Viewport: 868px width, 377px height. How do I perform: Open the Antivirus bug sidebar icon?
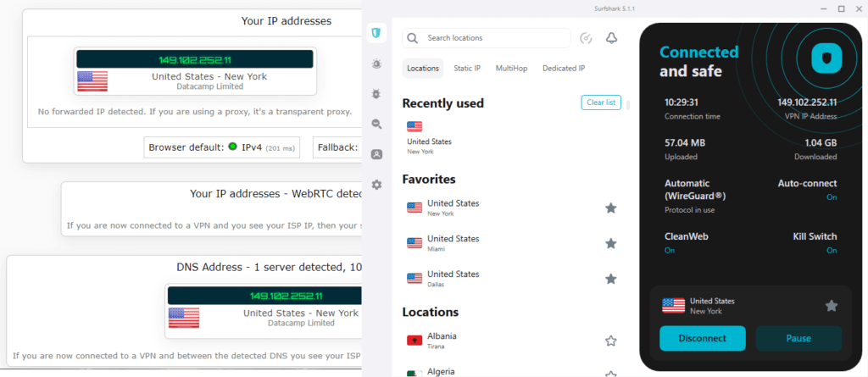376,94
